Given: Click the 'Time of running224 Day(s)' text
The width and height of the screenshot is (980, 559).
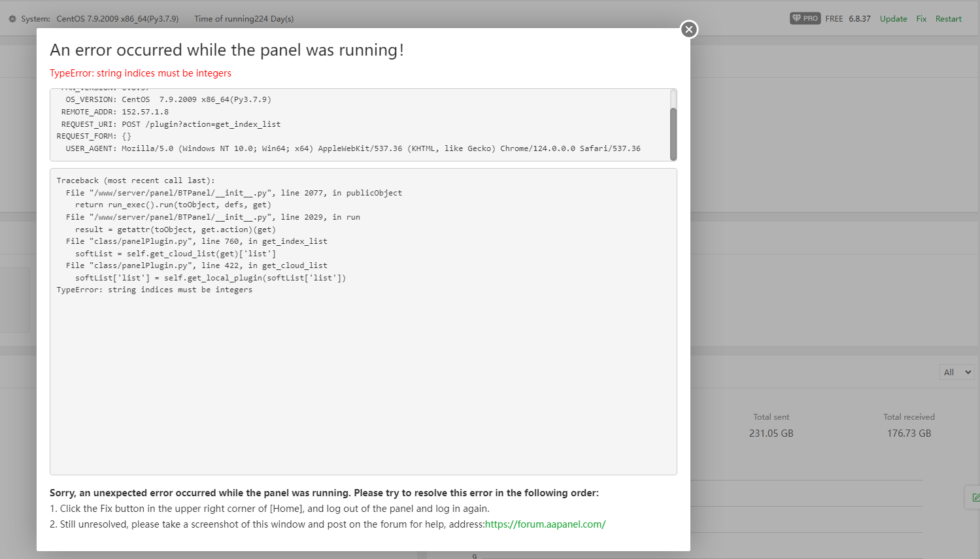Looking at the screenshot, I should (244, 19).
